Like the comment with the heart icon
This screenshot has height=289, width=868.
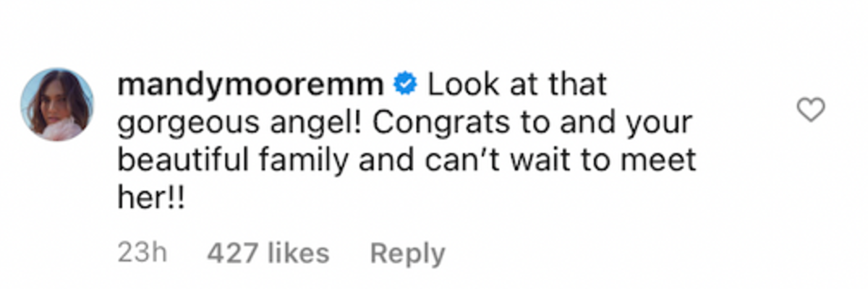point(810,111)
